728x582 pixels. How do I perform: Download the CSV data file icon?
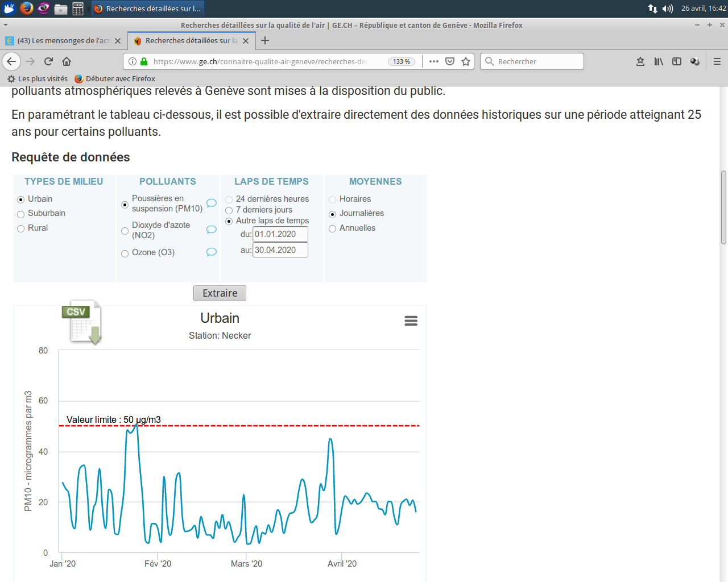click(x=82, y=322)
